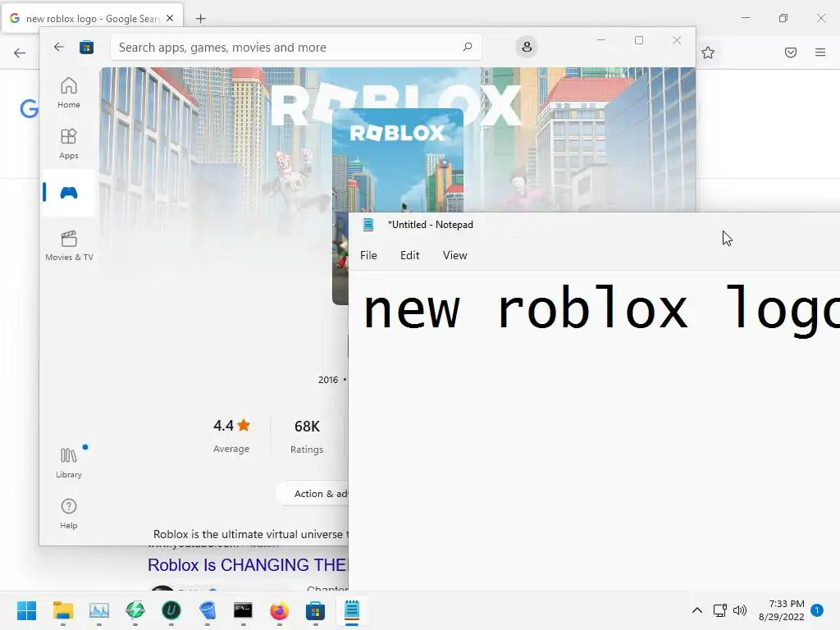Open the Windows Start menu
840x630 pixels.
[26, 610]
